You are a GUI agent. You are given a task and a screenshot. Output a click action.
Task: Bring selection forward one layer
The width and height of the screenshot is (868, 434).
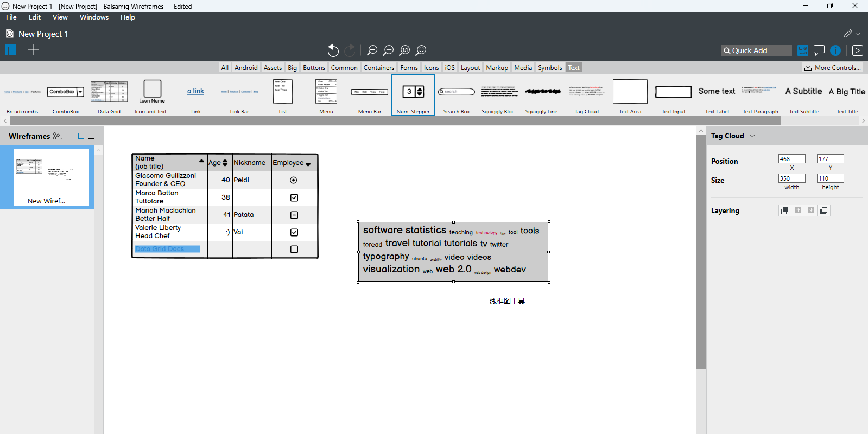(x=797, y=210)
